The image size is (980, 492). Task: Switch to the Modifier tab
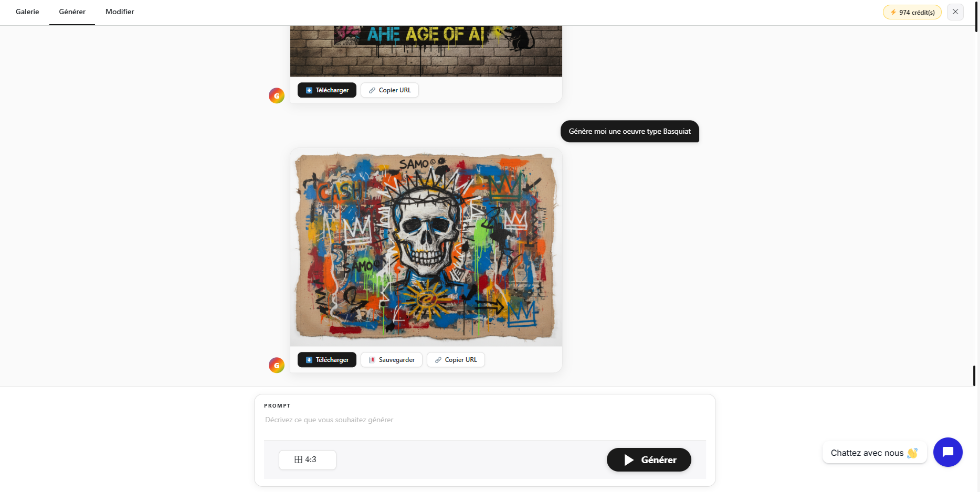(120, 12)
